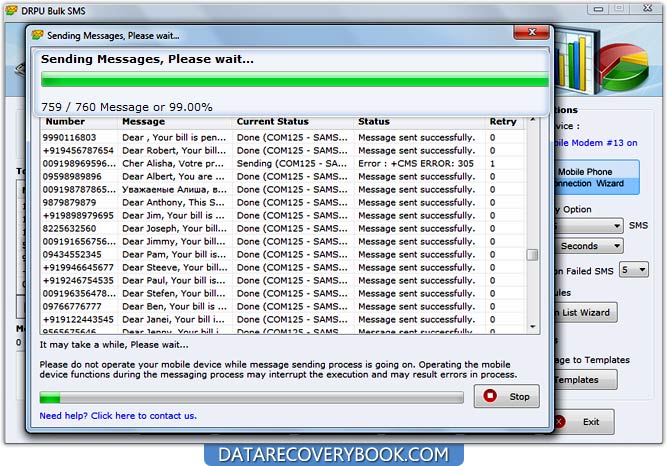The height and width of the screenshot is (466, 667).
Task: Click the 'Dear Paul, Your bill is...' message
Action: click(174, 280)
